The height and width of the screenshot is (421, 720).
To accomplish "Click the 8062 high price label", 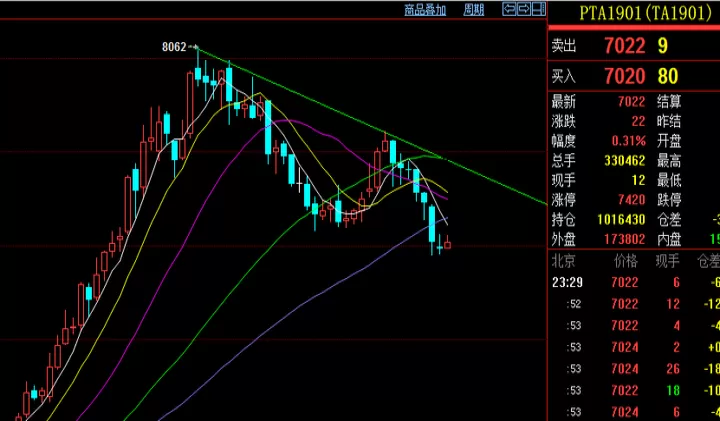I will tap(174, 47).
